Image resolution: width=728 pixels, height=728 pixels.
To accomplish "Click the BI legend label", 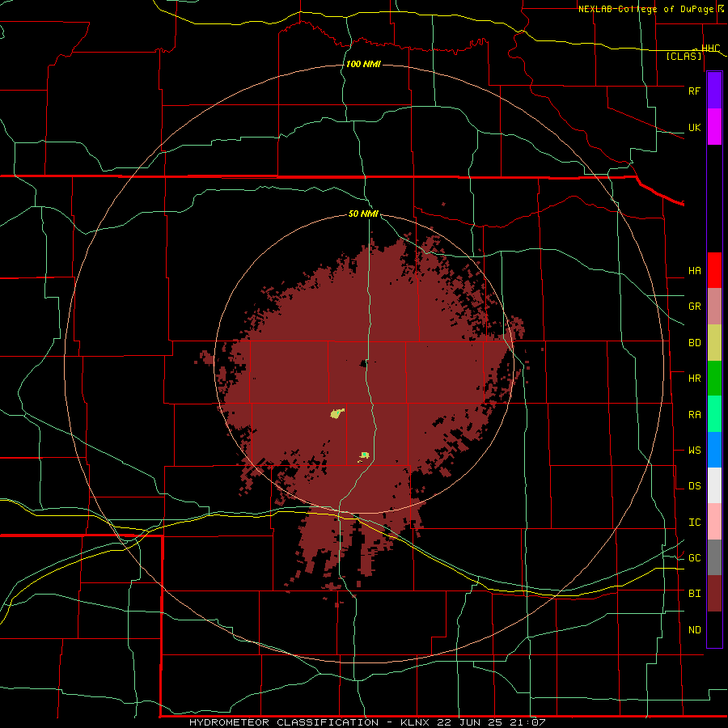I will (x=694, y=594).
